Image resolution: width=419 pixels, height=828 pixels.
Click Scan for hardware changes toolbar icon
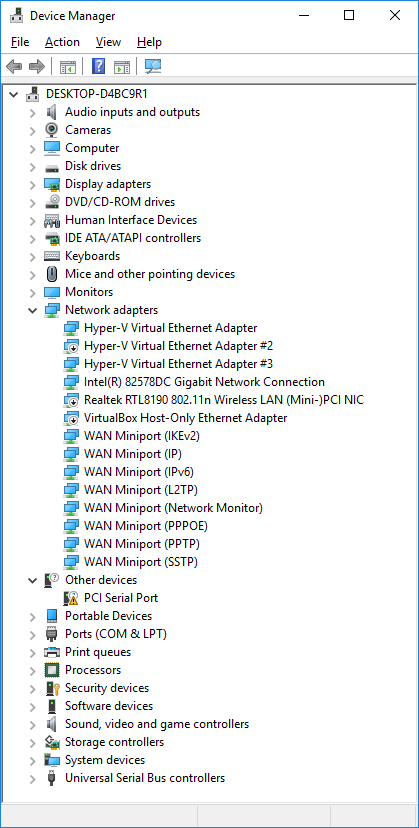[x=153, y=67]
